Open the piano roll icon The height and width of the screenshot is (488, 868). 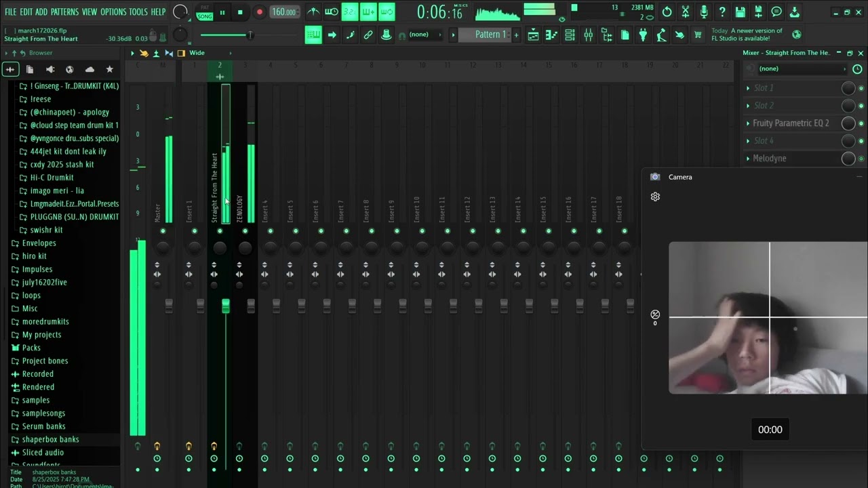552,35
